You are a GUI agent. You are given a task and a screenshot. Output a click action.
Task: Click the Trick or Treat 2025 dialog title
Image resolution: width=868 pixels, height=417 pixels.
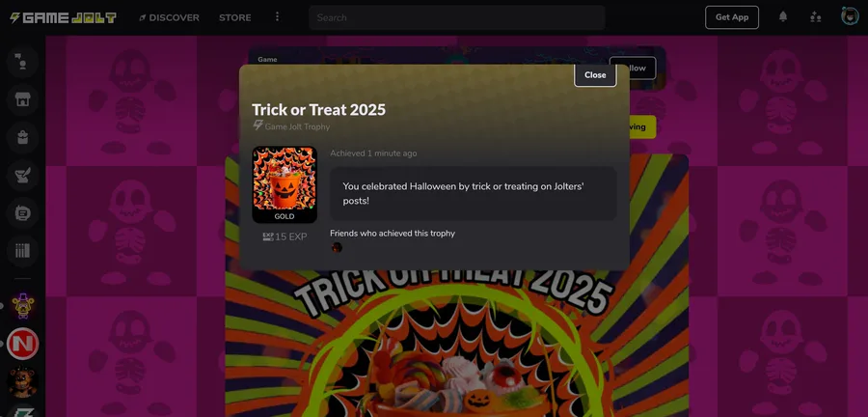tap(319, 110)
